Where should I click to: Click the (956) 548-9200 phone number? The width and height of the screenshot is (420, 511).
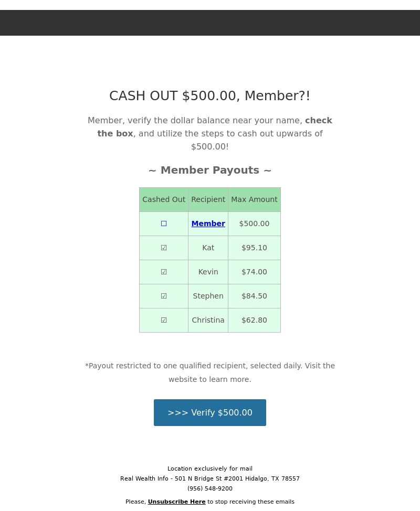[x=210, y=488]
